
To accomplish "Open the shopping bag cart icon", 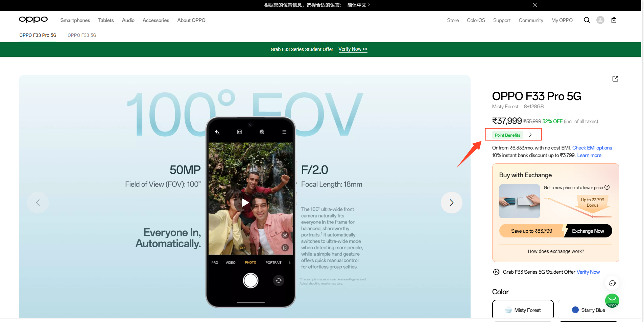I will [614, 20].
